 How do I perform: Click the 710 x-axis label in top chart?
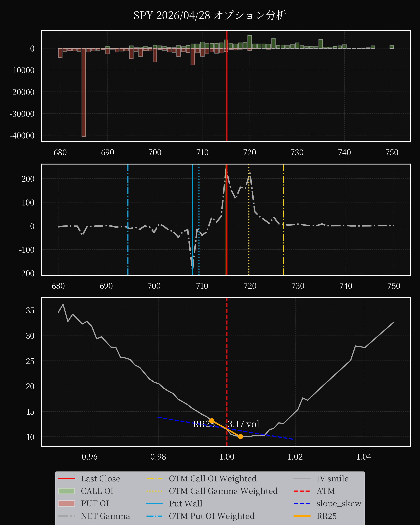[x=202, y=152]
